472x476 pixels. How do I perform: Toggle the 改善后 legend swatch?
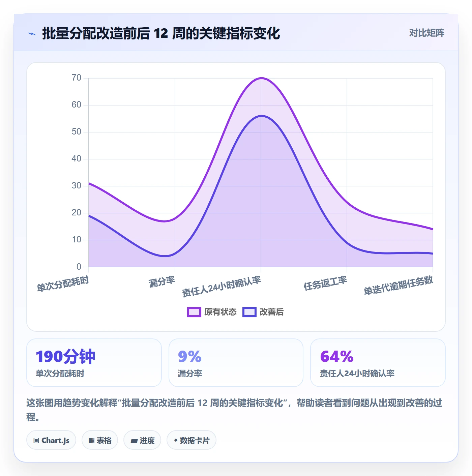(x=249, y=312)
